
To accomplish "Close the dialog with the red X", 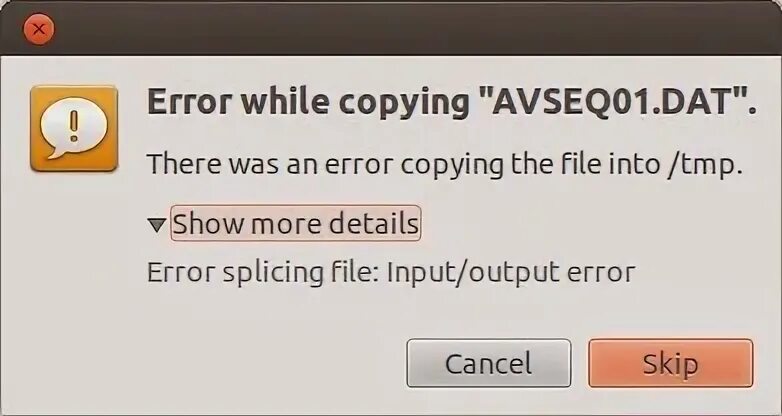I will (x=38, y=29).
